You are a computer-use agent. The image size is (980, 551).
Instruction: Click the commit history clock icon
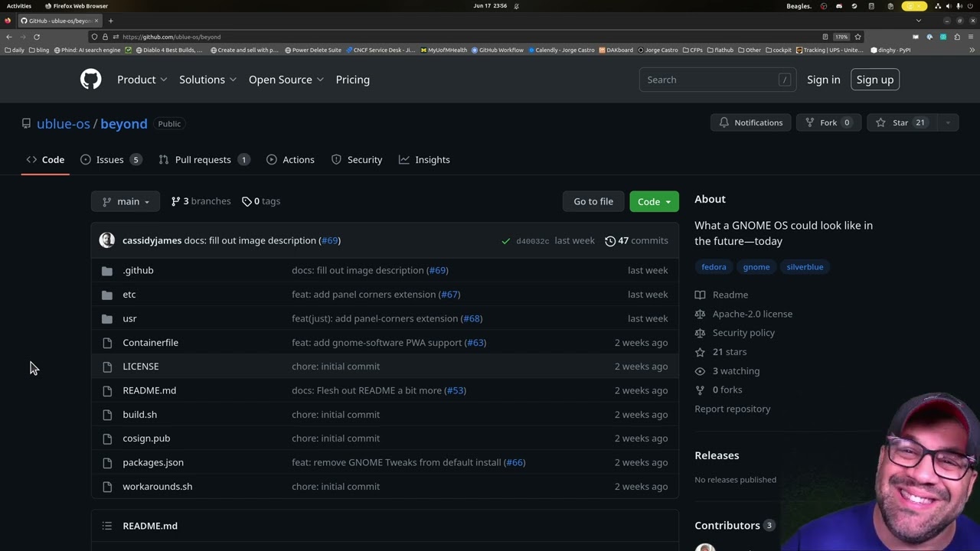(x=610, y=240)
